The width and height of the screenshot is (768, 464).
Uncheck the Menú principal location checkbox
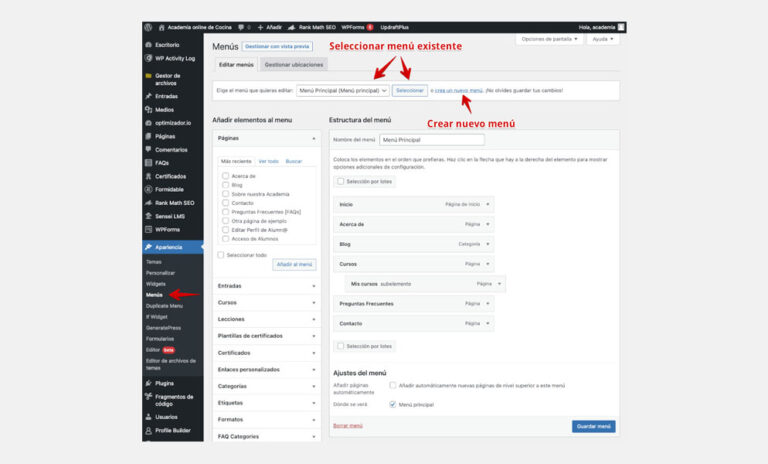(x=393, y=404)
